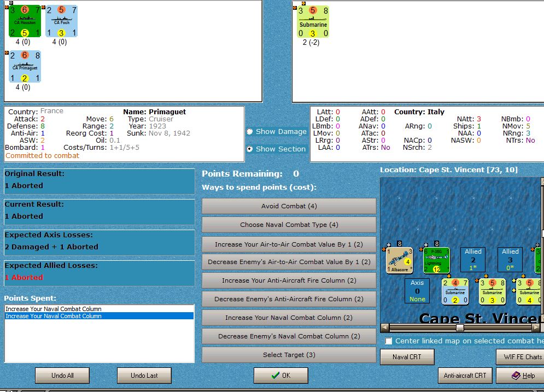Select the Show Damage radio button
Screen dimensions: 544x392
(250, 131)
